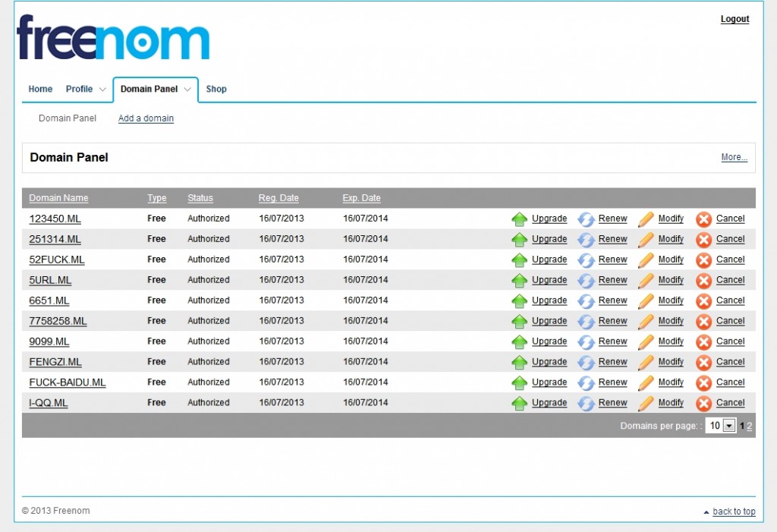Open the 9099.ML domain link

(x=49, y=342)
